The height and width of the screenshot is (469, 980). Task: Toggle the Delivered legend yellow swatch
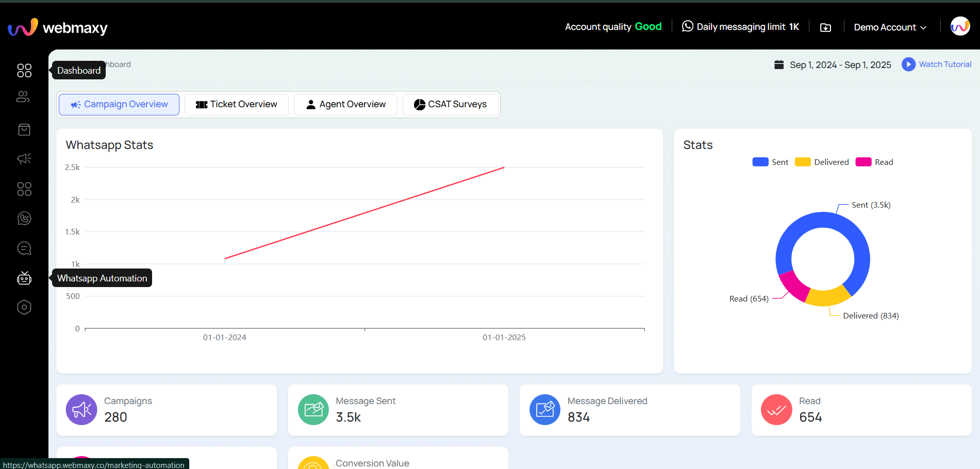pos(803,162)
